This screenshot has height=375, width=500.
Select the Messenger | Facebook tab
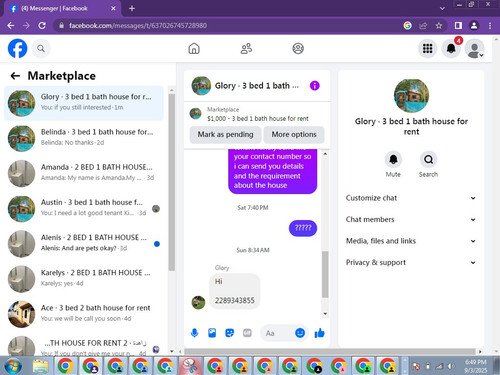point(63,9)
